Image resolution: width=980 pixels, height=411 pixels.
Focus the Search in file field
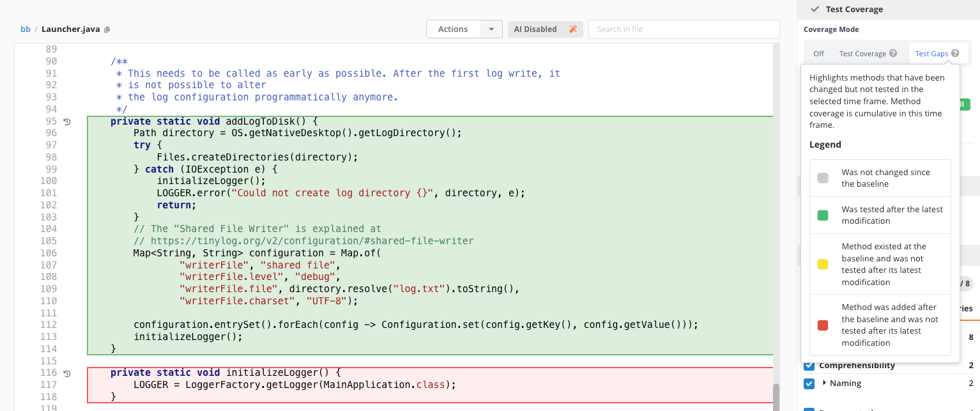[684, 29]
